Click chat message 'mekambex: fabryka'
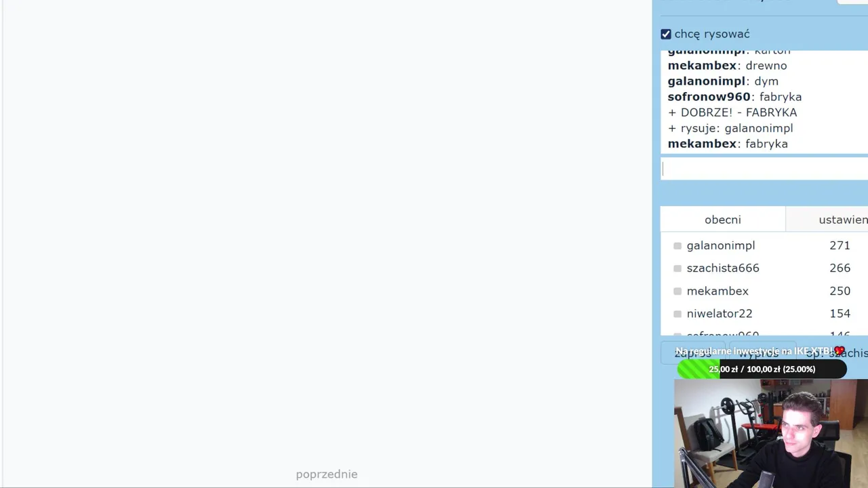Viewport: 868px width, 488px height. point(728,144)
